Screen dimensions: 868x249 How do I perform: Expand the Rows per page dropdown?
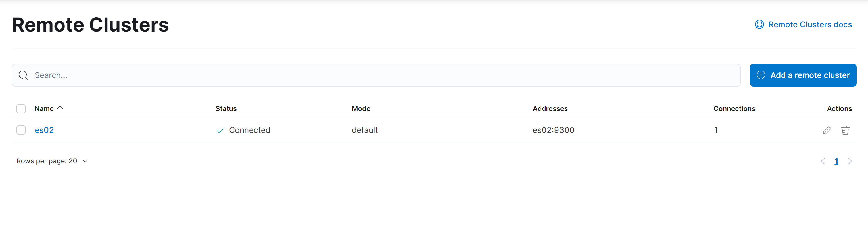coord(52,161)
